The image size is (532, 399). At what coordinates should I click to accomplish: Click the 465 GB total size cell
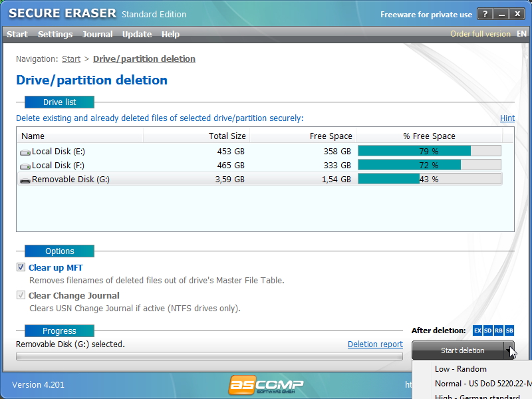click(231, 165)
